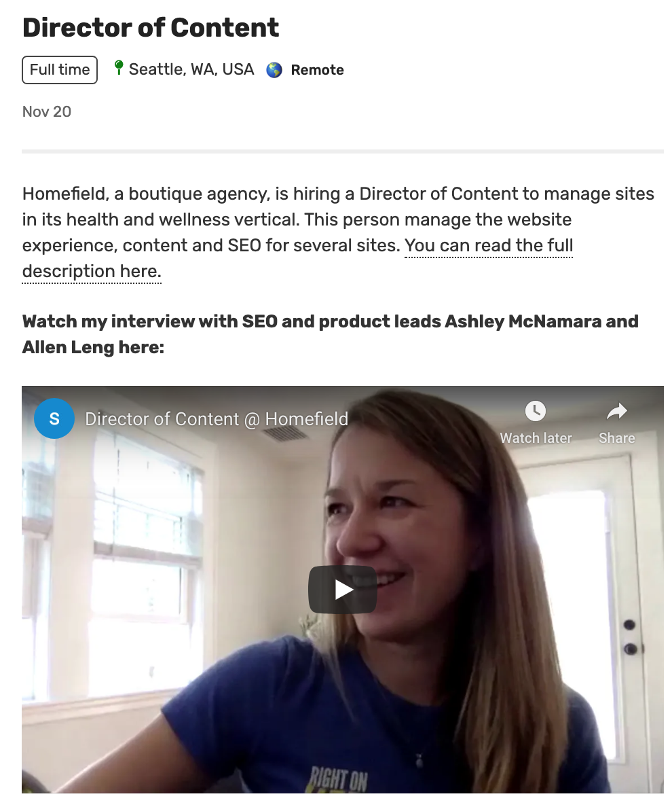Play the Director of Content video
The image size is (672, 807).
tap(342, 590)
